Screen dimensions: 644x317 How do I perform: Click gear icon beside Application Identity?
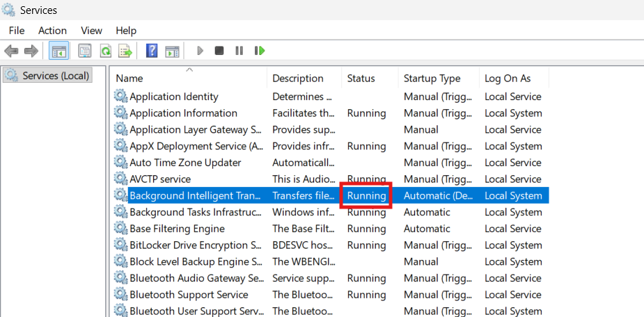120,97
